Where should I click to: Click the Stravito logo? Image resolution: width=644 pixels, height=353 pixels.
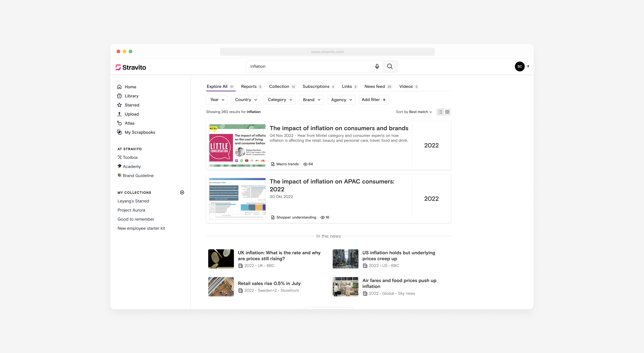[131, 67]
